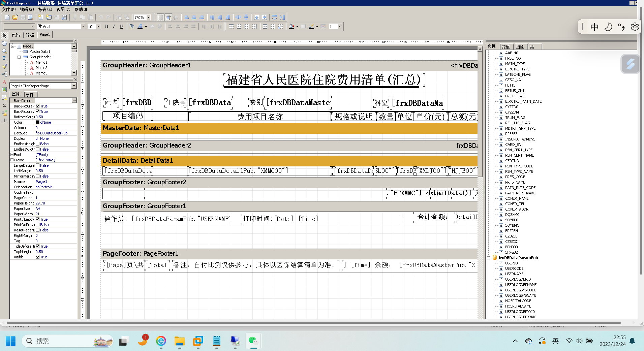Select the Text object (A) tool
644x351 pixels.
[4, 82]
